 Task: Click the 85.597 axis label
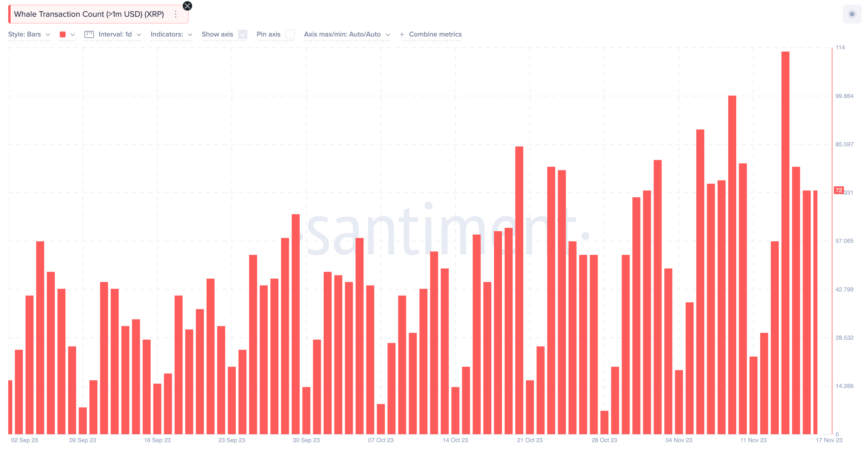tap(844, 144)
